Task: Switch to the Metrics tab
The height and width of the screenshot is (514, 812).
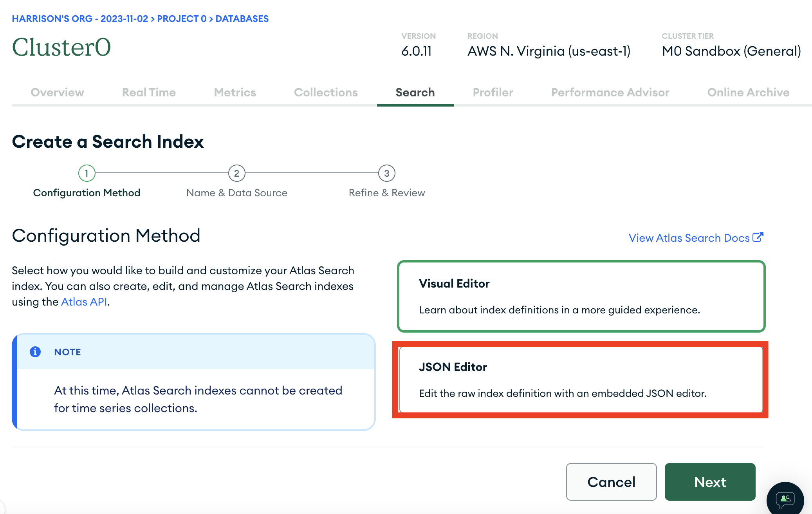Action: pos(235,92)
